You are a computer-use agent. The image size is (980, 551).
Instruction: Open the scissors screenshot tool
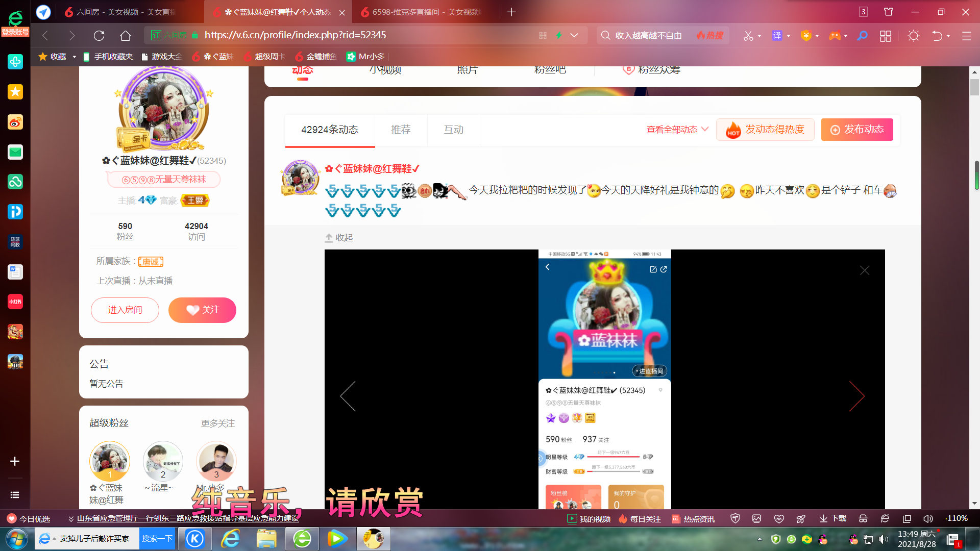748,36
